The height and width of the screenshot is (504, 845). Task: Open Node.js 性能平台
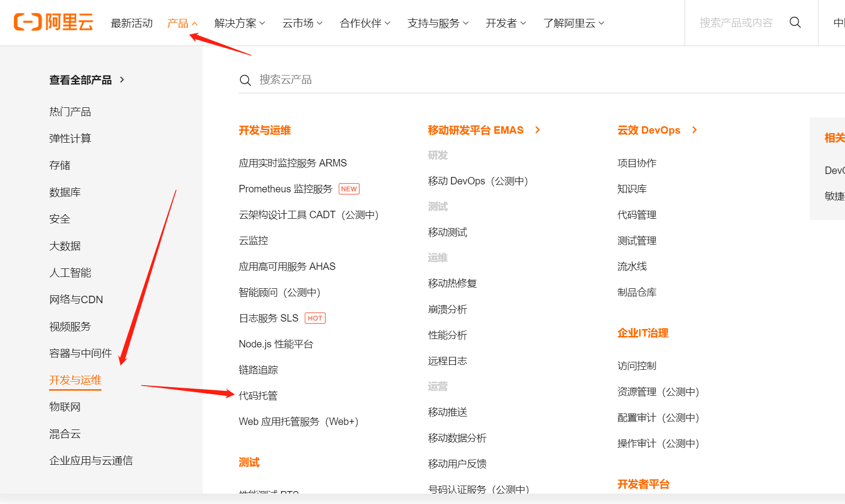click(276, 344)
